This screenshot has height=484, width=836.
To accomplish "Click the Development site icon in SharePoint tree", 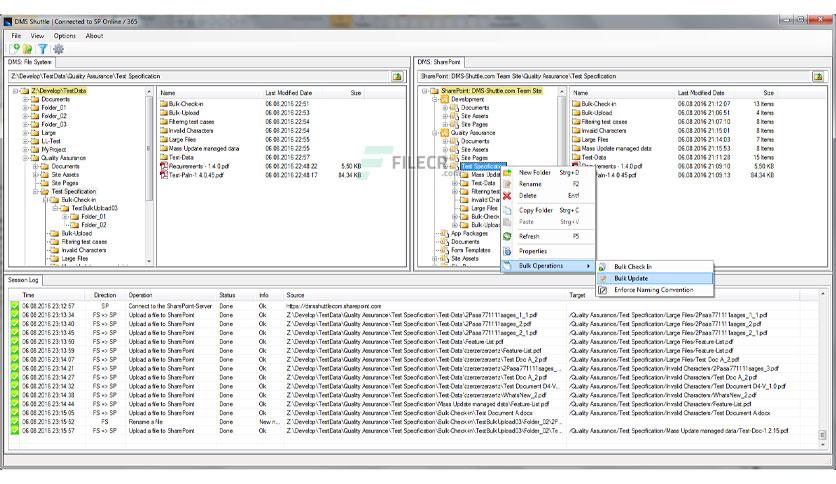I will [x=444, y=99].
